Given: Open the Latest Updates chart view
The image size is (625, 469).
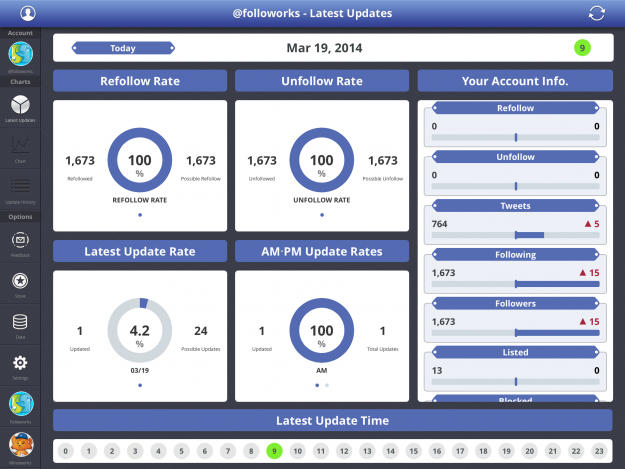Looking at the screenshot, I should [20, 106].
